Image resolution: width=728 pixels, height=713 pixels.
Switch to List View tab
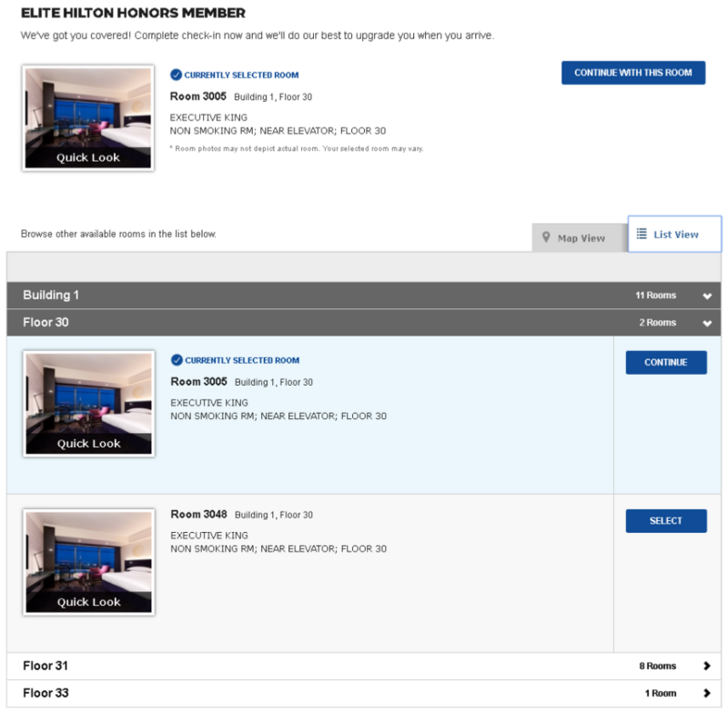coord(674,235)
